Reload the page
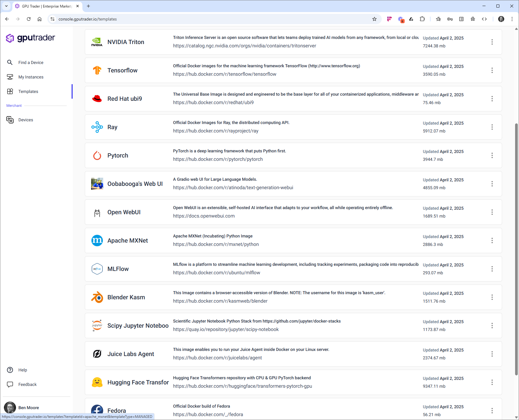This screenshot has height=420, width=519. (29, 19)
